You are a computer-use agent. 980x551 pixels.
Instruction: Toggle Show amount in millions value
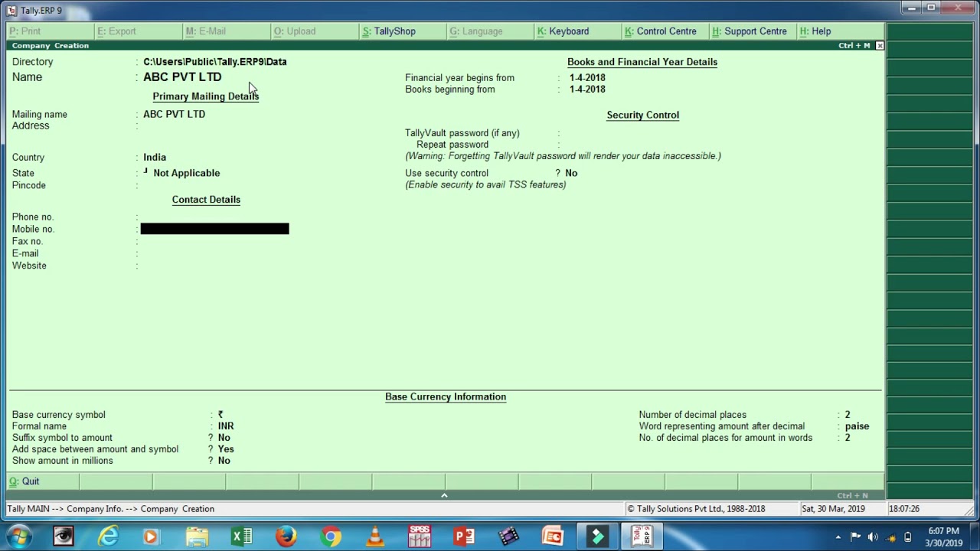tap(224, 461)
